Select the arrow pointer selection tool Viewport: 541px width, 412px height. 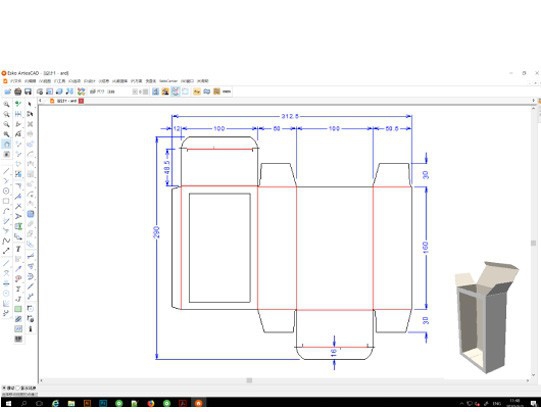[30, 104]
